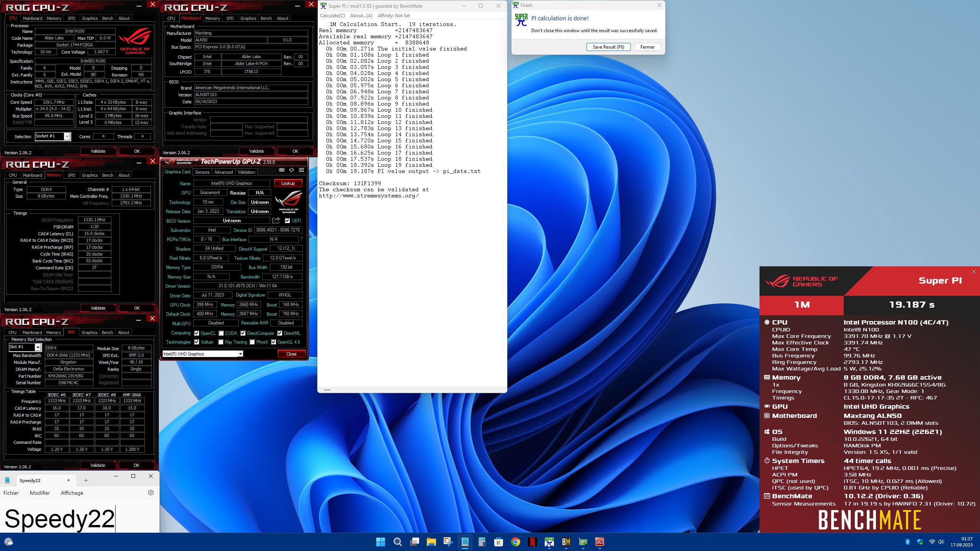Click the GPU-Z graphics card taskbar icon
Screen dimensions: 980x551
click(x=583, y=542)
